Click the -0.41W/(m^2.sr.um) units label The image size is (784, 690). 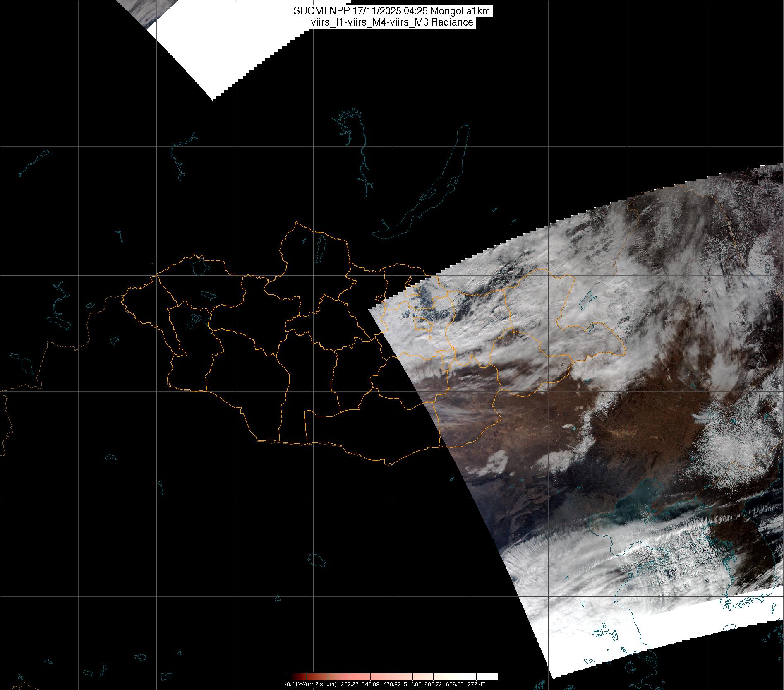tap(310, 685)
